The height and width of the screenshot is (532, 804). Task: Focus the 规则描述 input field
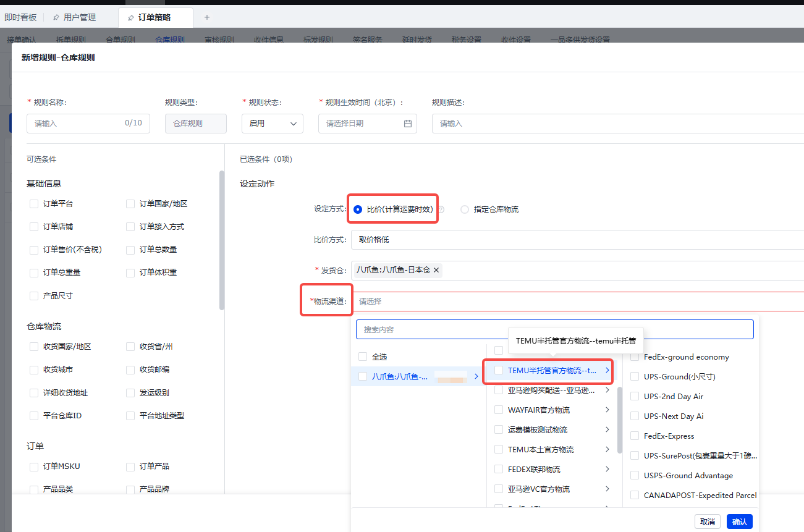click(x=618, y=124)
